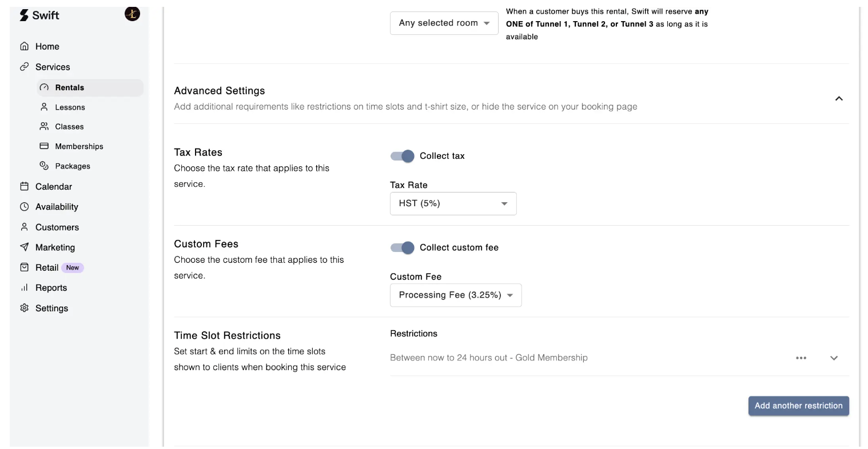Click the Marketing paper plane icon
The height and width of the screenshot is (449, 868).
click(24, 247)
